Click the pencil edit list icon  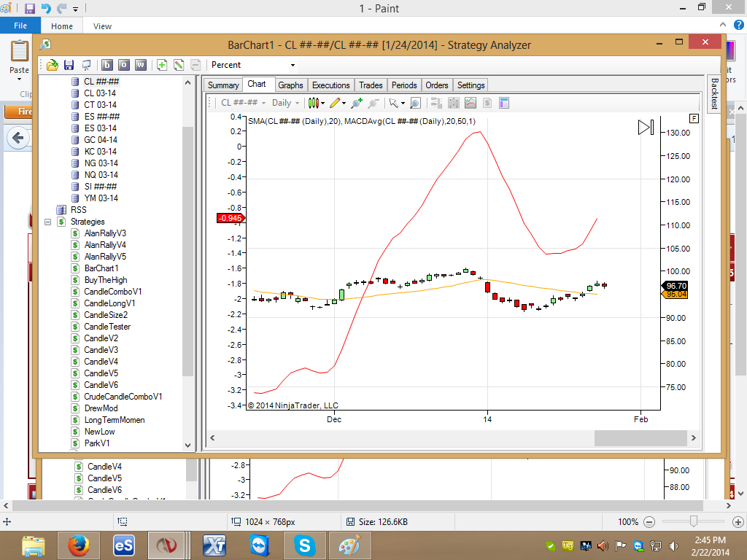(179, 65)
